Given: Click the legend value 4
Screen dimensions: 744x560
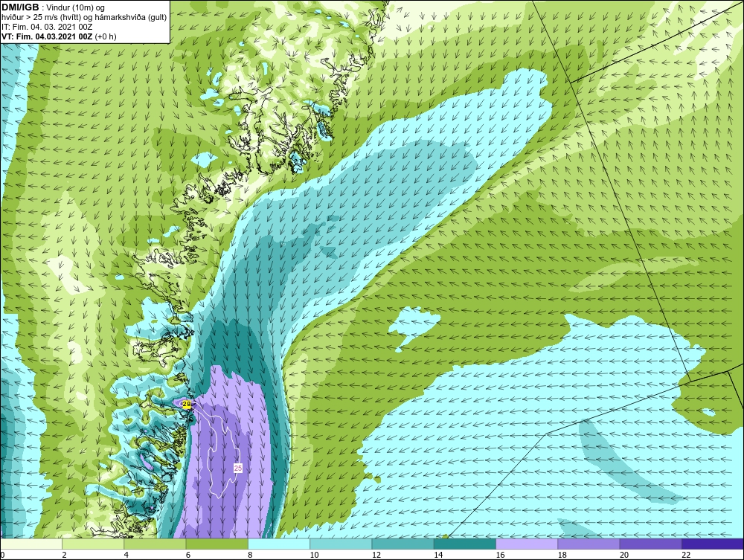Looking at the screenshot, I should pyautogui.click(x=126, y=556).
